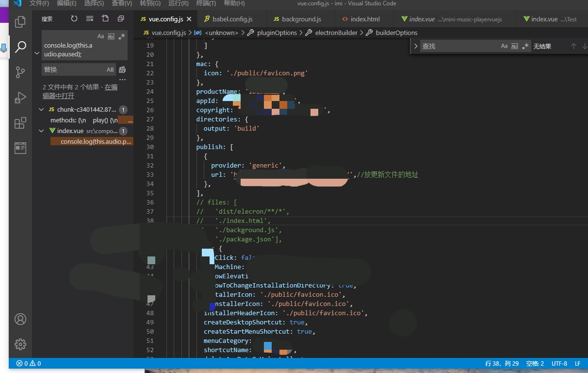The width and height of the screenshot is (588, 373).
Task: Open the Run and Debug view
Action: [20, 98]
